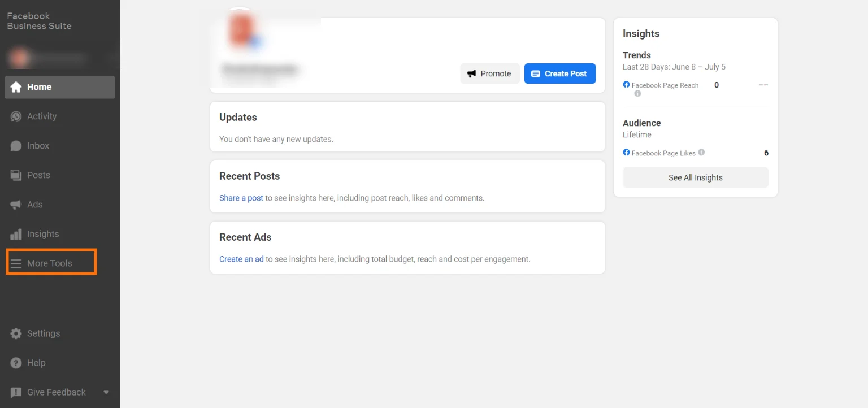868x408 pixels.
Task: Open the Help sidebar entry
Action: (x=60, y=363)
